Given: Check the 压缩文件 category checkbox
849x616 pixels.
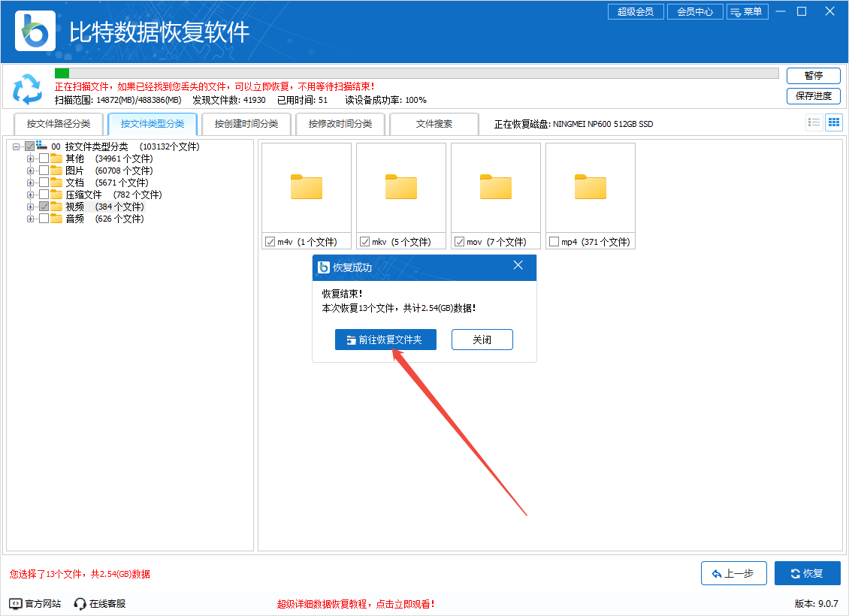Looking at the screenshot, I should [x=44, y=195].
